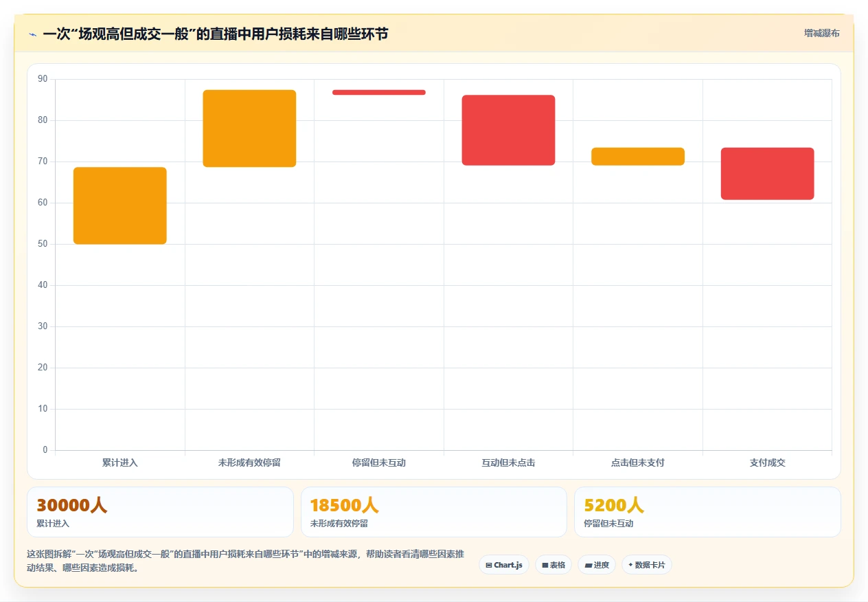The image size is (868, 602).
Task: Open the 18500人 data card
Action: [x=434, y=512]
